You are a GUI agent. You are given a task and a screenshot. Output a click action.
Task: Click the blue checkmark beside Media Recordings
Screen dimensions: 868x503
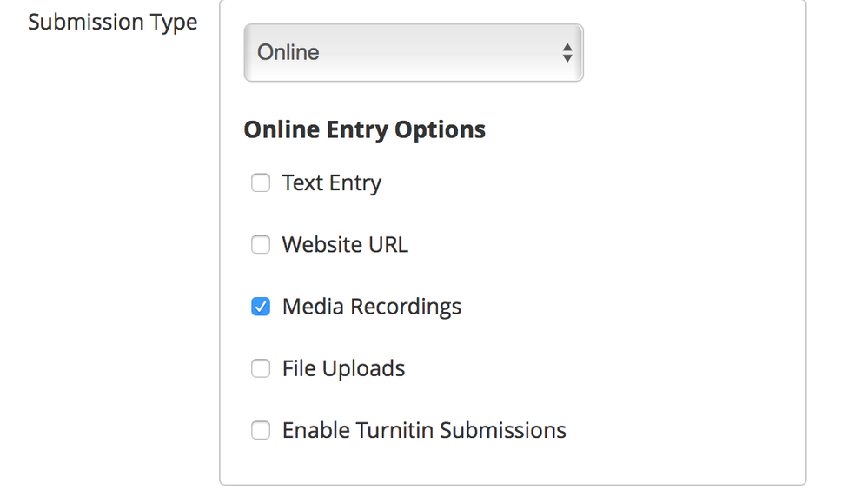261,307
